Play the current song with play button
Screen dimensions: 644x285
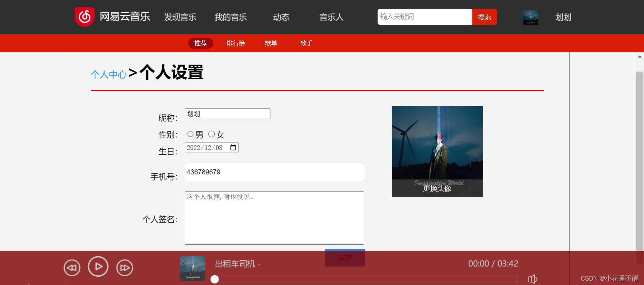(98, 267)
